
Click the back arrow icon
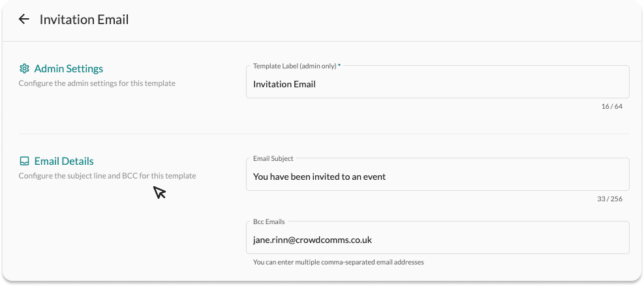click(x=24, y=20)
